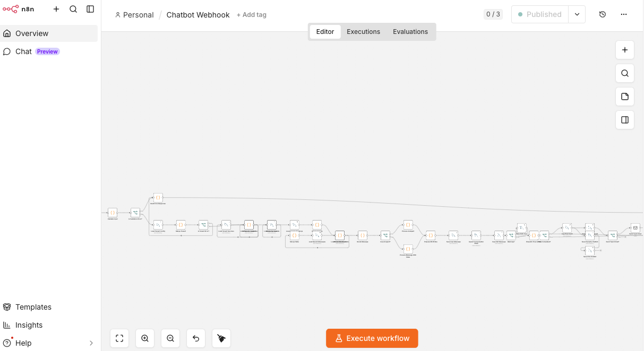Viewport: 644px width, 351px height.
Task: Select the Process Message With State node
Action: coord(408,249)
